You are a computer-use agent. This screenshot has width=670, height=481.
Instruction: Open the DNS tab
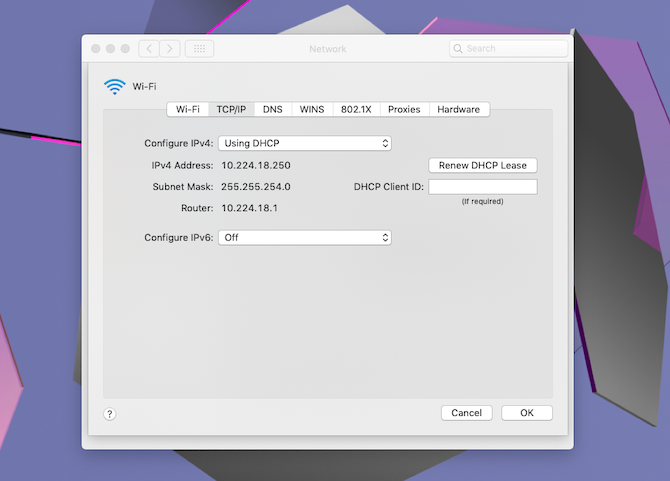[x=273, y=109]
